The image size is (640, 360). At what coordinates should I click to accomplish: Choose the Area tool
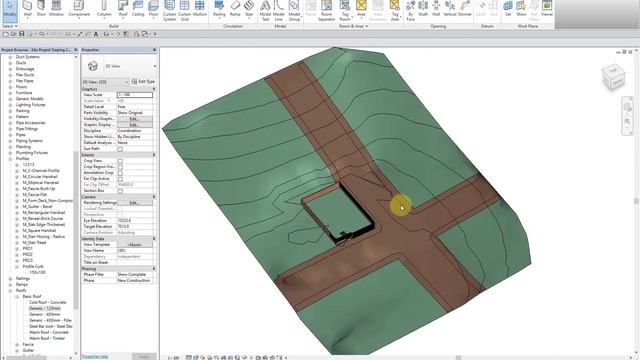pyautogui.click(x=361, y=9)
